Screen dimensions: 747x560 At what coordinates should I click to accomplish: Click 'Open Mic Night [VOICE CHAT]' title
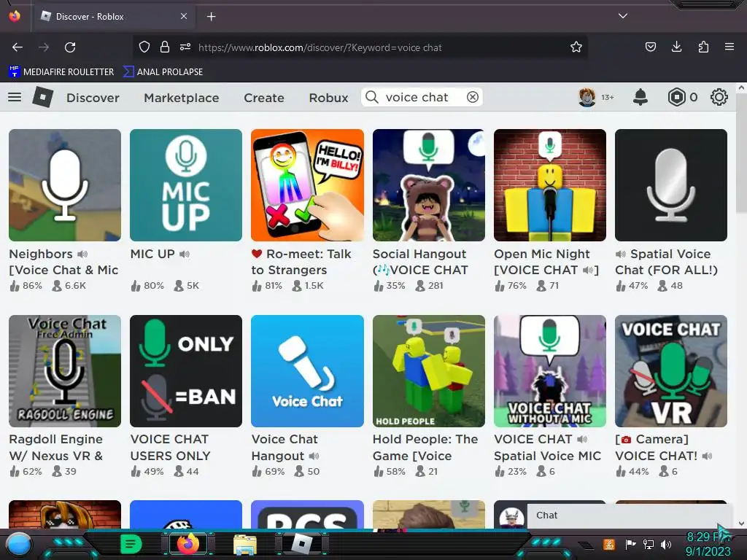click(546, 262)
